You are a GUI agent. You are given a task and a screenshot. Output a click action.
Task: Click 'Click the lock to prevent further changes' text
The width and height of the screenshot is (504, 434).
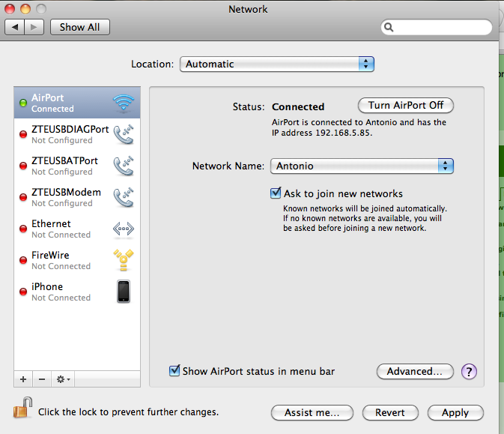[x=128, y=412]
